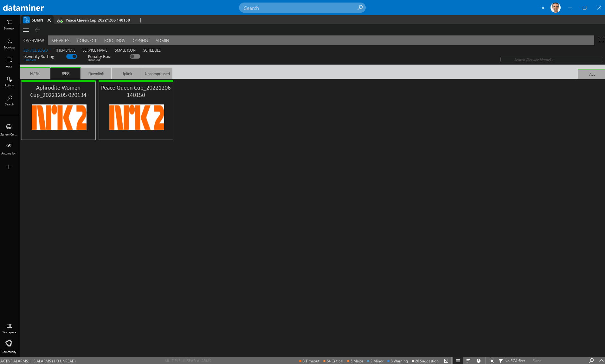Click the 8 Warning alarm count
Image resolution: width=605 pixels, height=364 pixels.
397,361
